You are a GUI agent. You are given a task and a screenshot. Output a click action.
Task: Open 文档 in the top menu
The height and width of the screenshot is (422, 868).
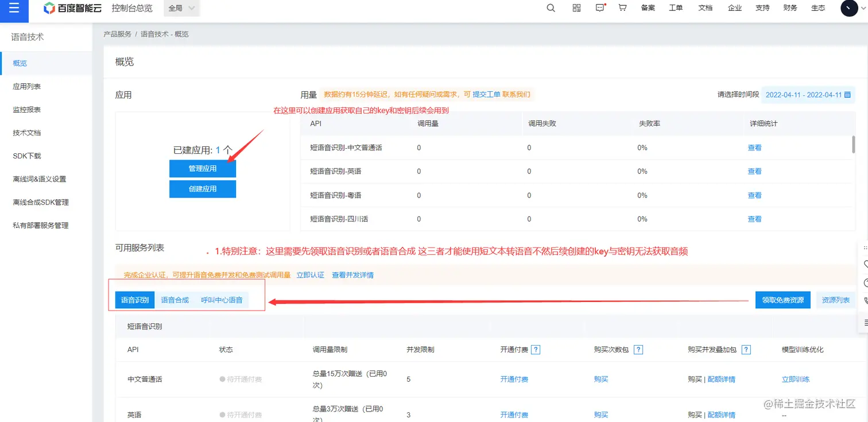pos(706,8)
